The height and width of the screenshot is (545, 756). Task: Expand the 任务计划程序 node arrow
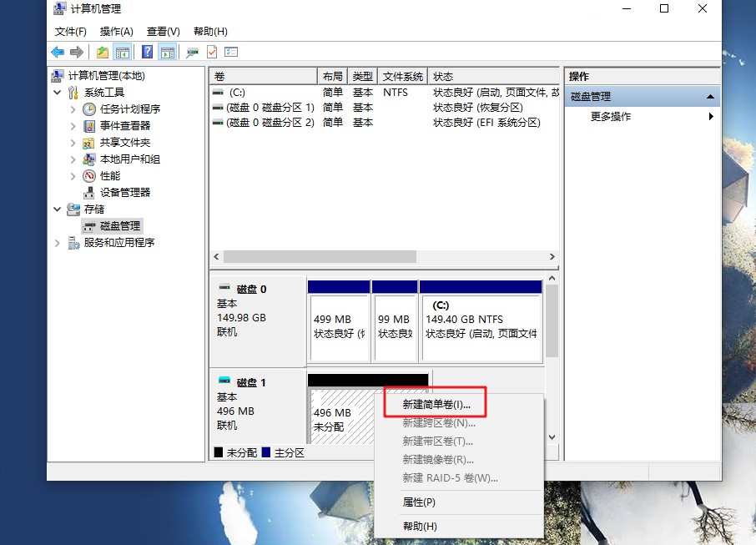73,109
